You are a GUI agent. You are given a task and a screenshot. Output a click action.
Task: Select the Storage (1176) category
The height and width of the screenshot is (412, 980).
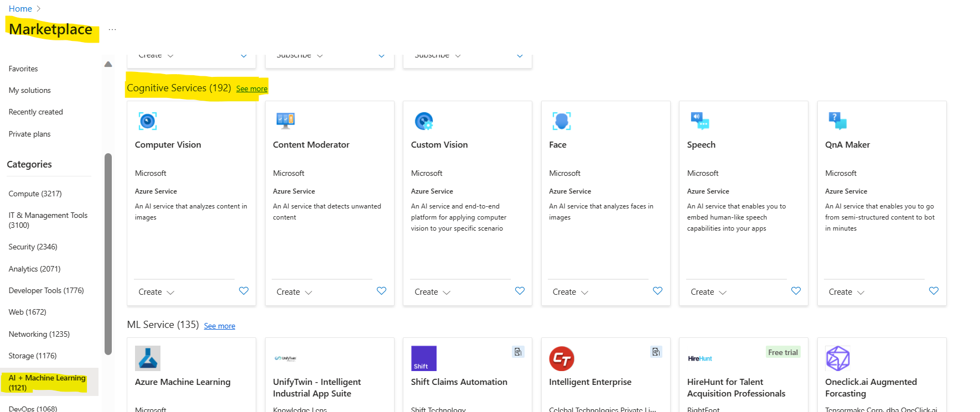click(x=33, y=356)
